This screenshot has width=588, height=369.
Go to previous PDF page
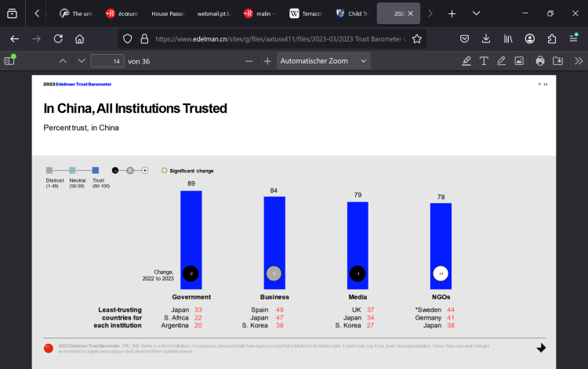tap(63, 61)
